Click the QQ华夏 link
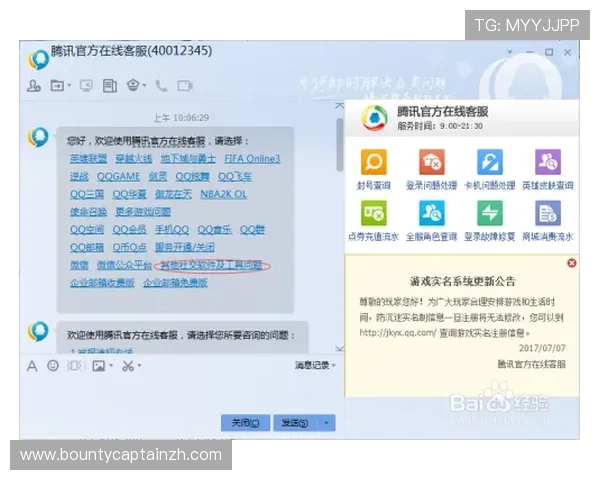The width and height of the screenshot is (600, 480). tap(129, 194)
